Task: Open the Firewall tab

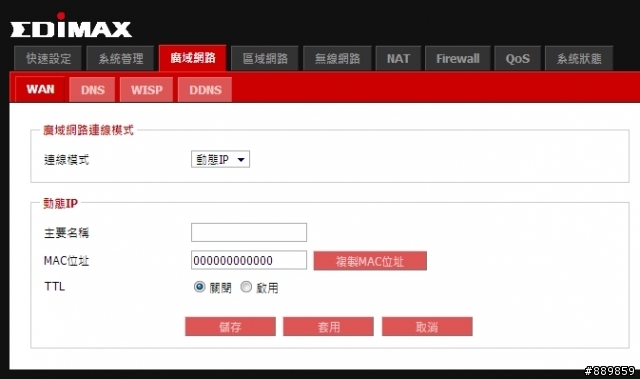Action: tap(458, 59)
